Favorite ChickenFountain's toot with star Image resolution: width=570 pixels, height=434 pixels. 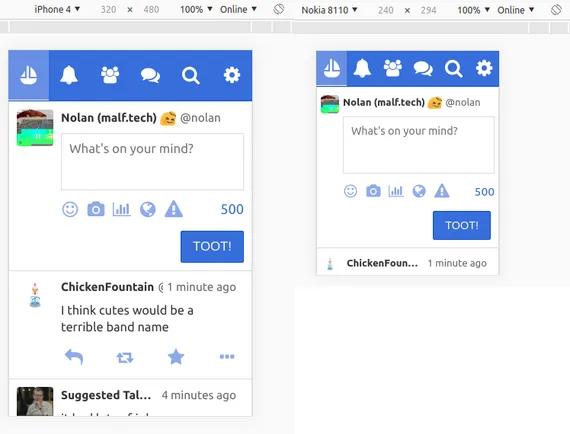[x=176, y=357]
